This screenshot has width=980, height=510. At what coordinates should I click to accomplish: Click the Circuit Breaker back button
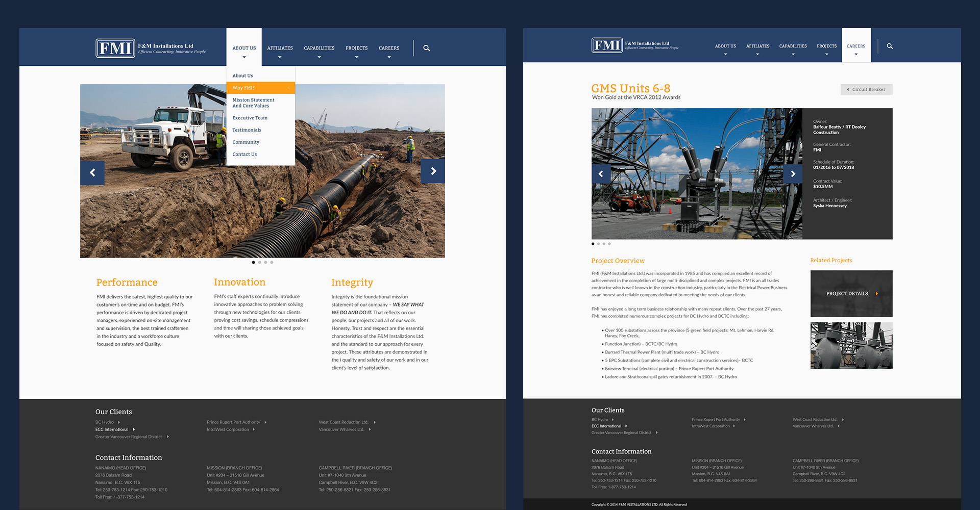coord(866,89)
